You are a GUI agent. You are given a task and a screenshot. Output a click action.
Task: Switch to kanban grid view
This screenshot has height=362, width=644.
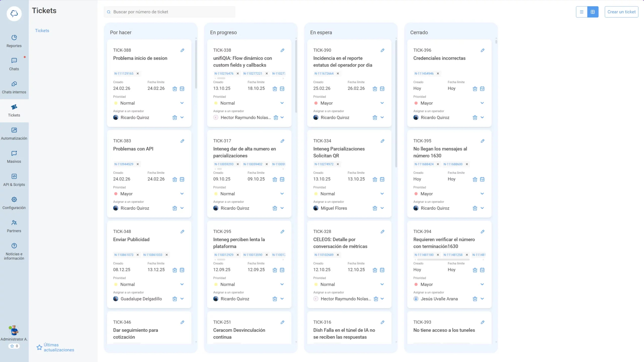coord(593,12)
